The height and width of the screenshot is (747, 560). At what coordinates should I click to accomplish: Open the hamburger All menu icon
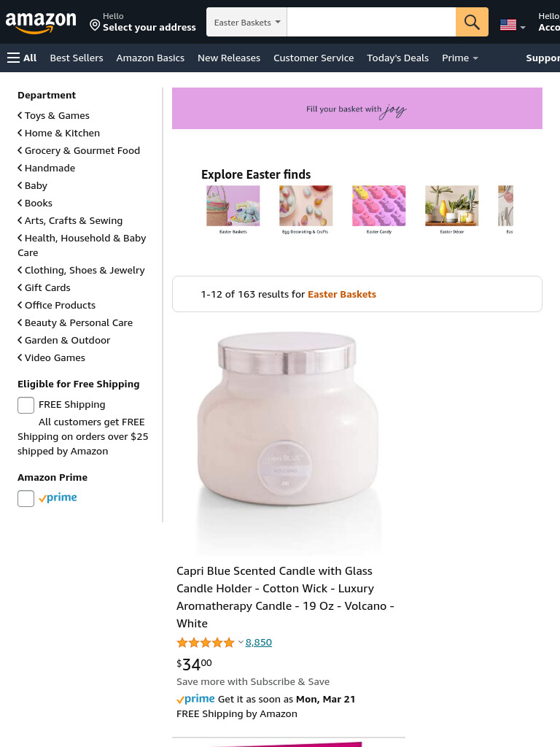click(x=13, y=58)
